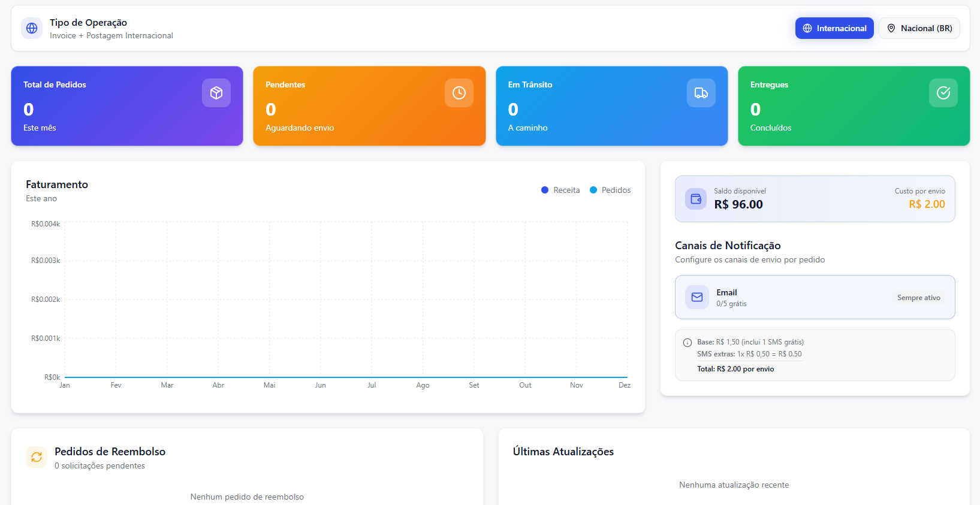Screen dimensions: 980x505
Task: Click 'Aguardando envio' in Pendentes card
Action: 300,128
